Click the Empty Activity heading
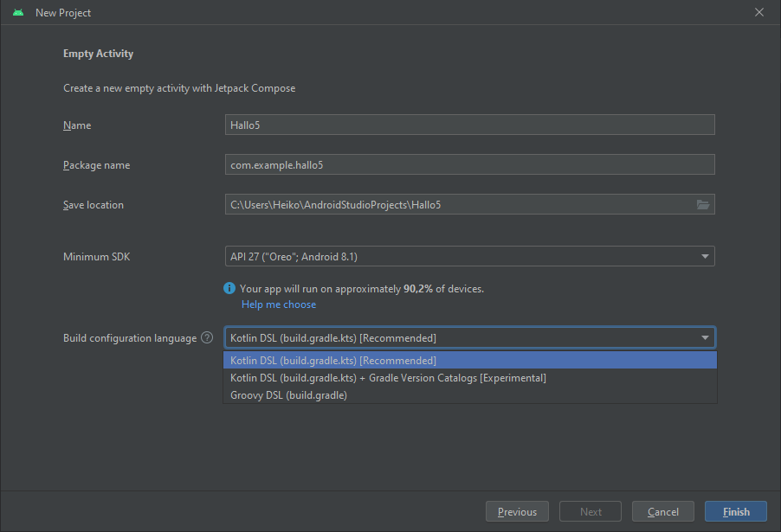This screenshot has height=532, width=781. [x=98, y=54]
